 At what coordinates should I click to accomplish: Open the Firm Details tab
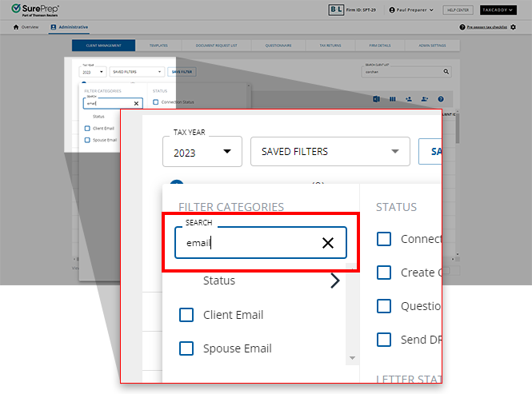point(380,46)
